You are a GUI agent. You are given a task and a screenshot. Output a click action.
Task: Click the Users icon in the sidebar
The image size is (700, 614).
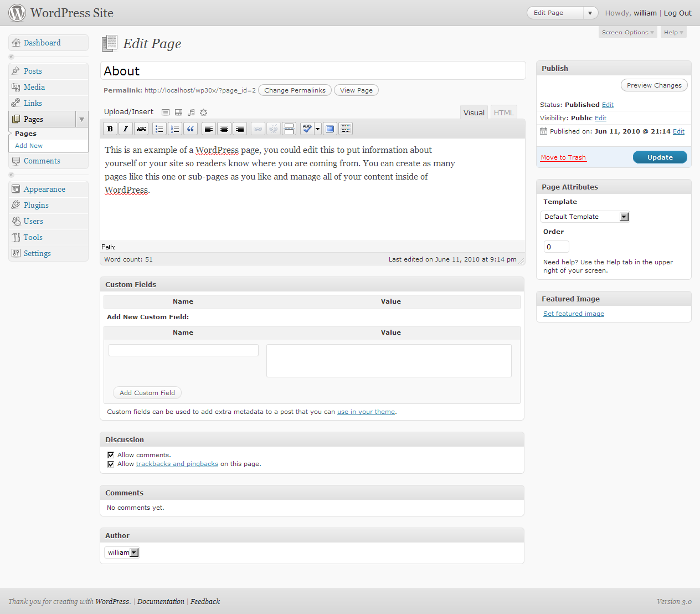pyautogui.click(x=16, y=221)
